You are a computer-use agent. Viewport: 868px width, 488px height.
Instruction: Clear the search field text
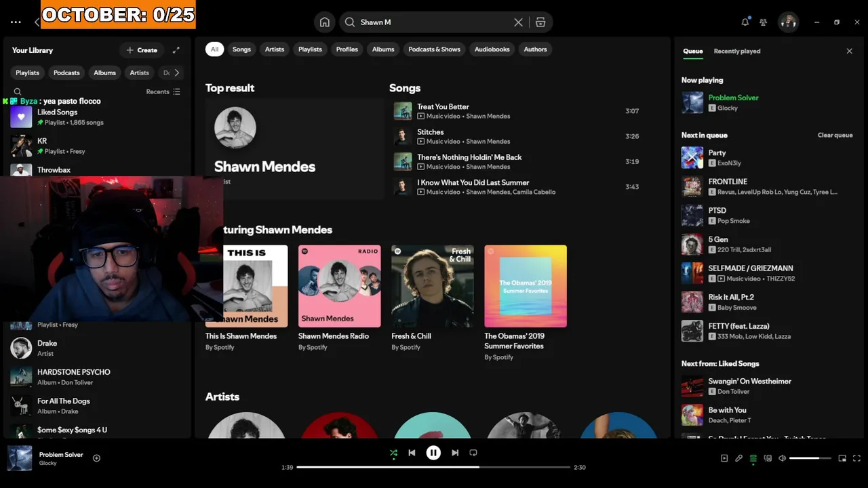[x=518, y=22]
